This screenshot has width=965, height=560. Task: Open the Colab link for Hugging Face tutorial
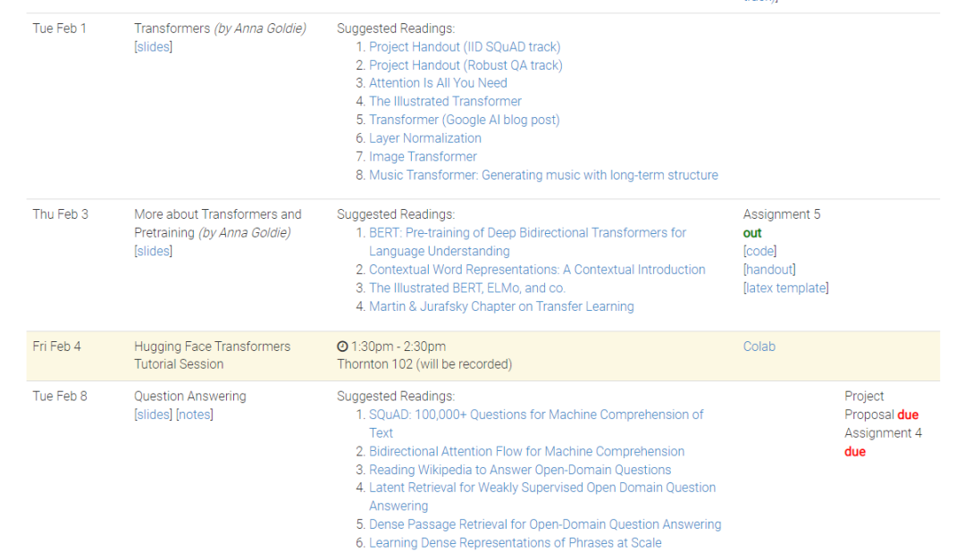pos(759,347)
